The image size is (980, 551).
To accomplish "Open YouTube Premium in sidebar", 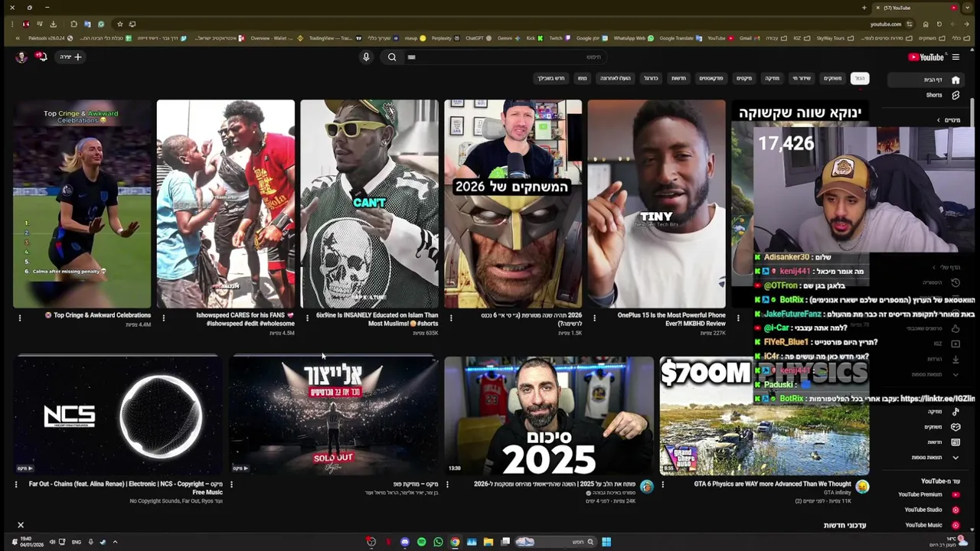I will coord(929,494).
